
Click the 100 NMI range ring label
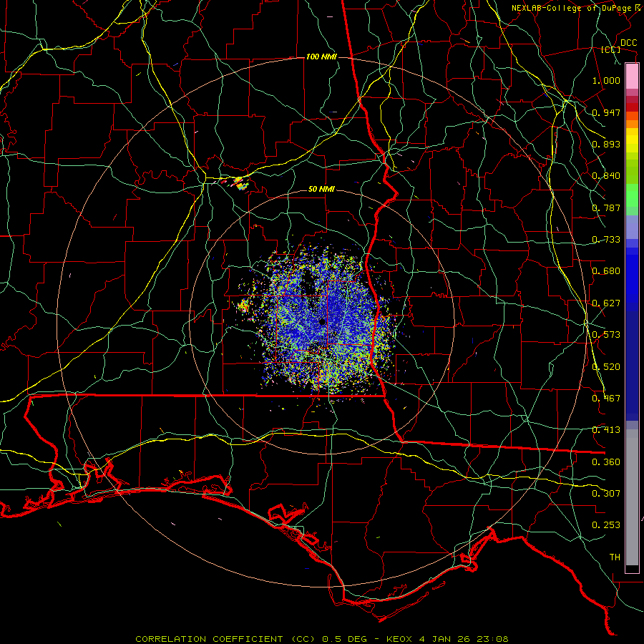tap(321, 57)
